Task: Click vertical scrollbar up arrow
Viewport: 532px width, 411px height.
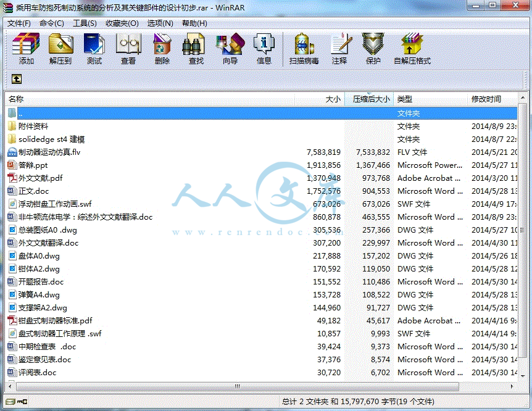Action: tap(523, 98)
